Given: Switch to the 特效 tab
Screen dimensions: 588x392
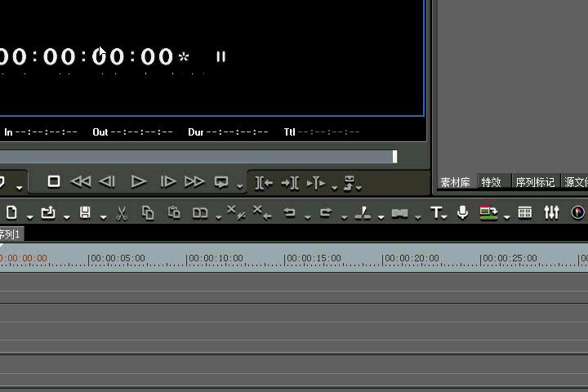Looking at the screenshot, I should point(492,182).
